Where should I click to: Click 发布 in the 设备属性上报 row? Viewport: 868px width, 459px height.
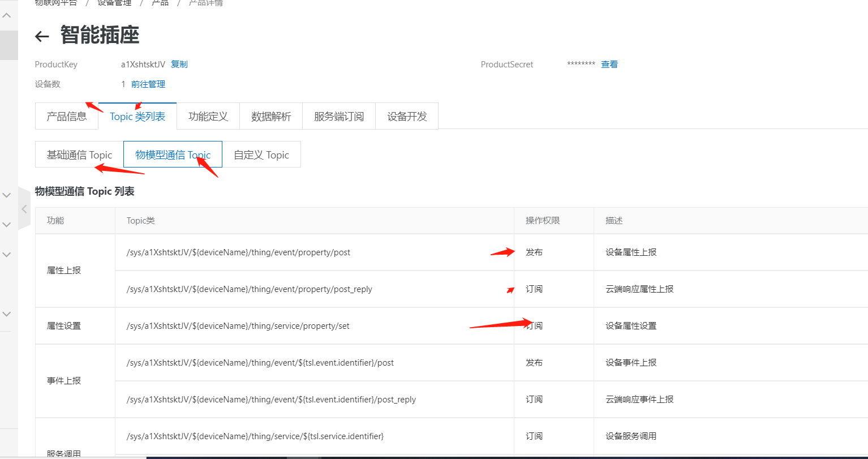[x=534, y=252]
